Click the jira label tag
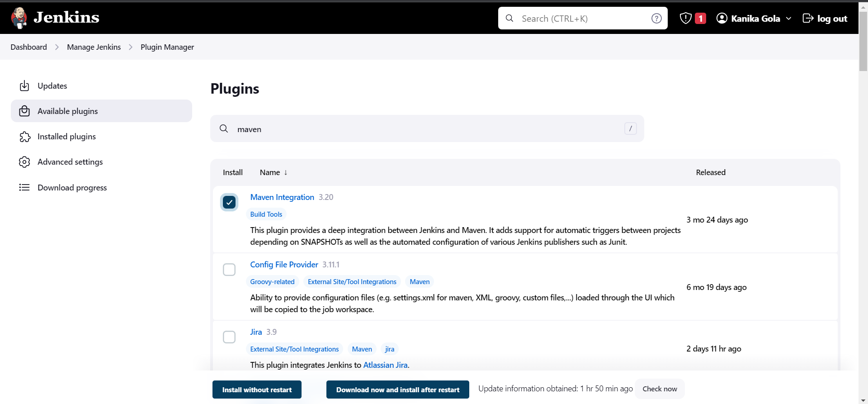 (390, 349)
